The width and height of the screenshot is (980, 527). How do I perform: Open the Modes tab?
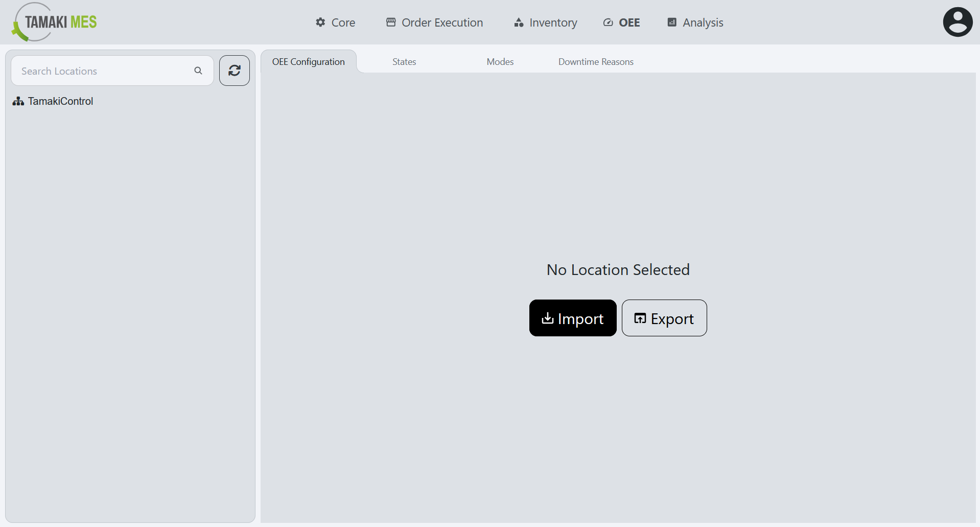(x=500, y=61)
